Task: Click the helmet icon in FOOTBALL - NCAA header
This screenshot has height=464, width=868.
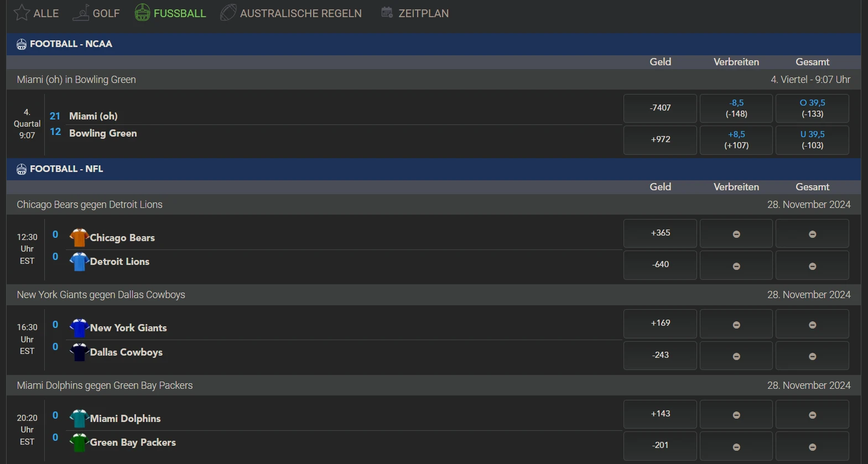Action: tap(22, 44)
